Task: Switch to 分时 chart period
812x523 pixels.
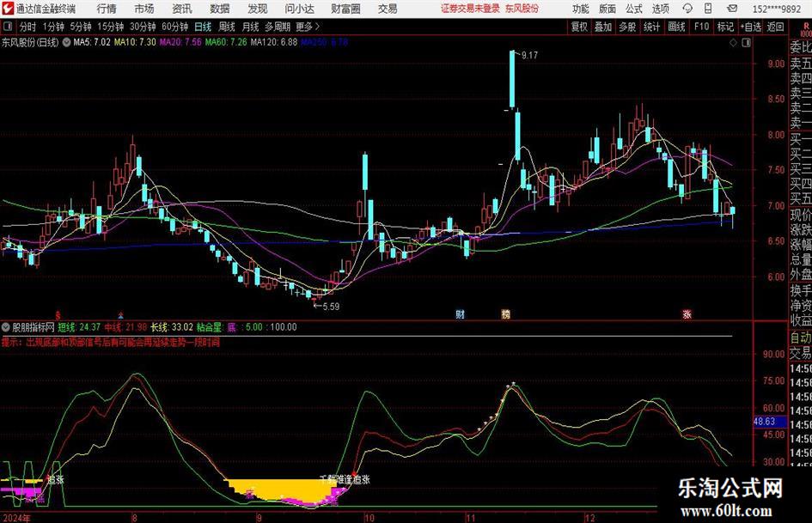Action: (27, 27)
